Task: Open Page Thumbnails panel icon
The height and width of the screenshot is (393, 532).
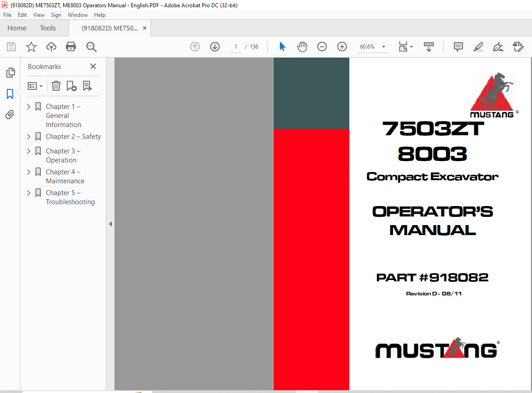Action: pyautogui.click(x=10, y=72)
